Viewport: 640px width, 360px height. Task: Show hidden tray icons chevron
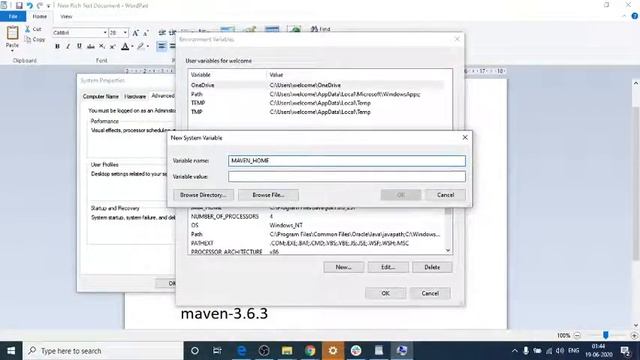click(514, 351)
